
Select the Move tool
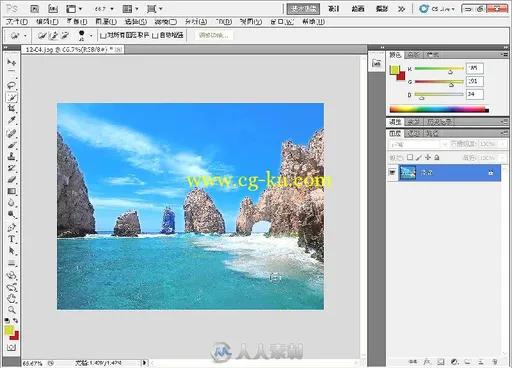[x=11, y=63]
